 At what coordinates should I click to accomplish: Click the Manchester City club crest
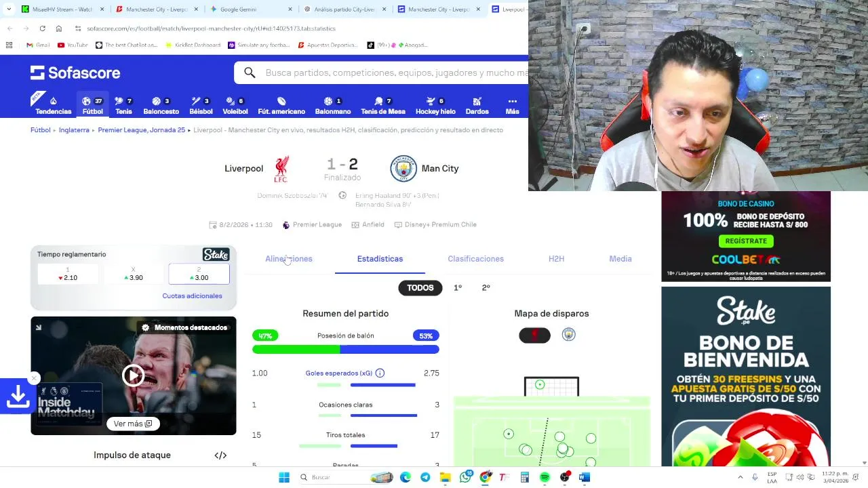click(x=403, y=169)
